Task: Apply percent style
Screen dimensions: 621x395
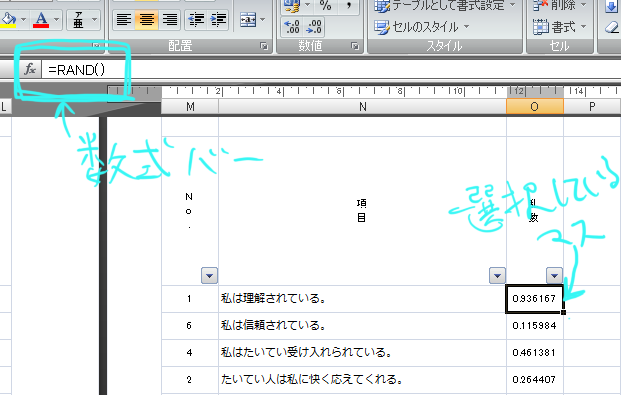Action: tap(326, 6)
